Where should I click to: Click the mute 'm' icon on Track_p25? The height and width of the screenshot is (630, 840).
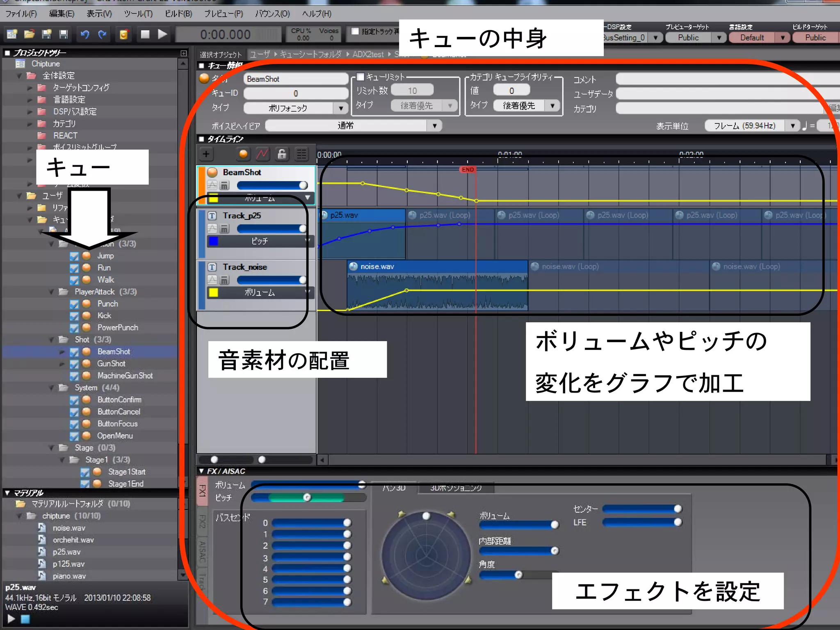pyautogui.click(x=224, y=229)
